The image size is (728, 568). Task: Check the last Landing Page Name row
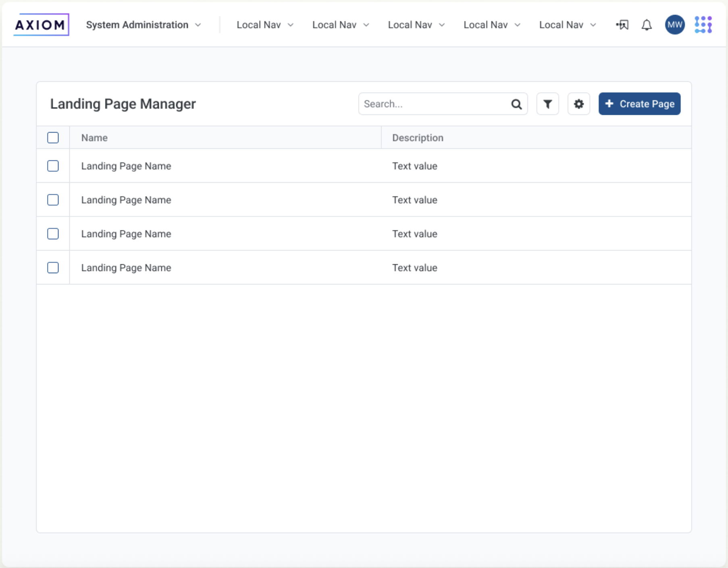[53, 267]
